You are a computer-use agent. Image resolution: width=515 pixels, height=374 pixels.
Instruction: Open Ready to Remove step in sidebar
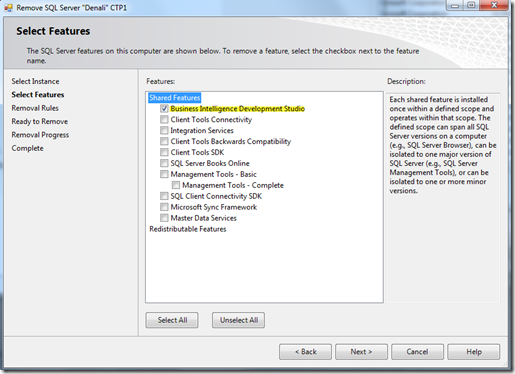(40, 121)
